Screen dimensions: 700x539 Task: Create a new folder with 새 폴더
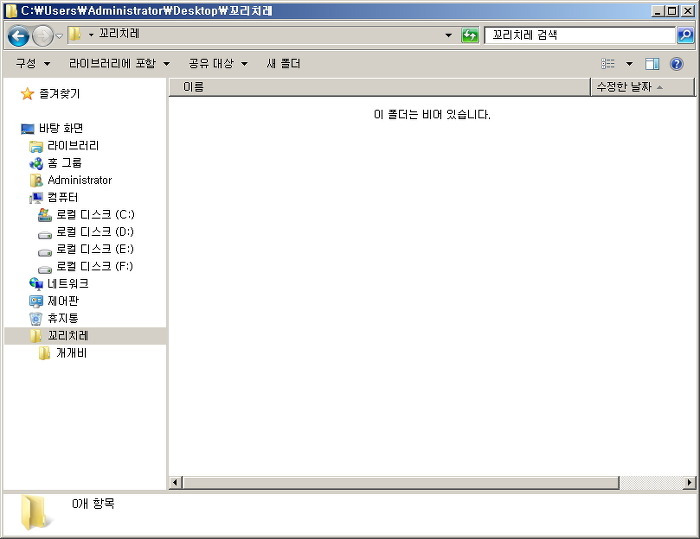pos(283,63)
